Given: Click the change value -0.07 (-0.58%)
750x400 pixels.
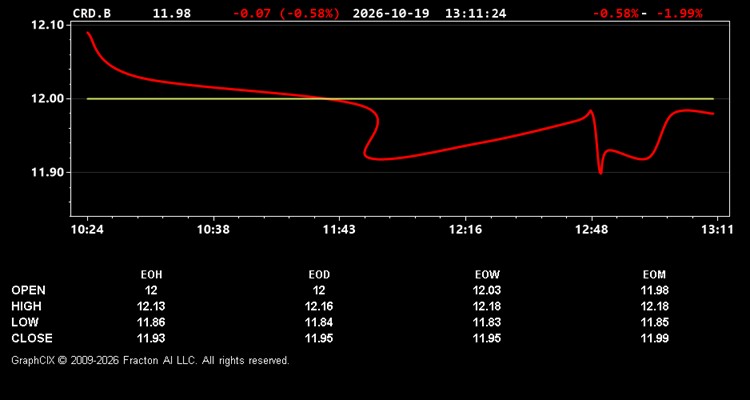Looking at the screenshot, I should (x=287, y=13).
